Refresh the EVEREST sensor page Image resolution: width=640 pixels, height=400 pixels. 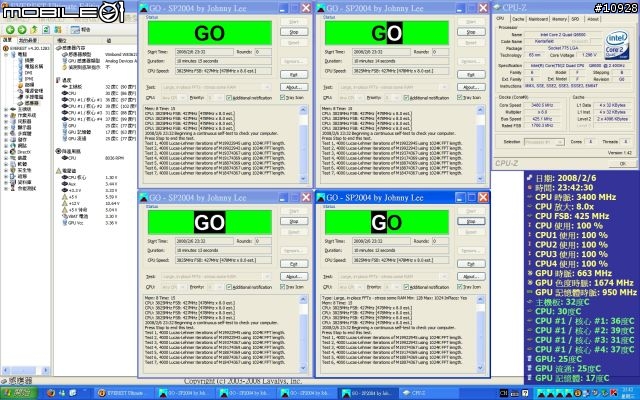coord(46,29)
